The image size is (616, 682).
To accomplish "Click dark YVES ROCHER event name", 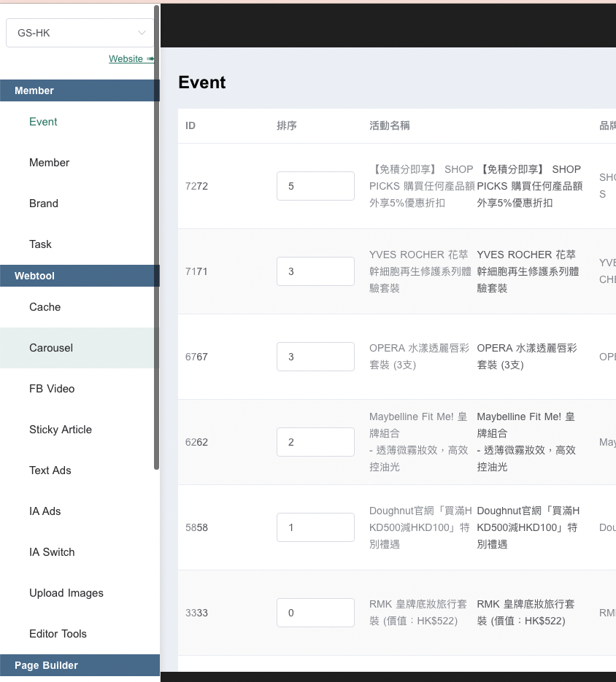I will (528, 271).
